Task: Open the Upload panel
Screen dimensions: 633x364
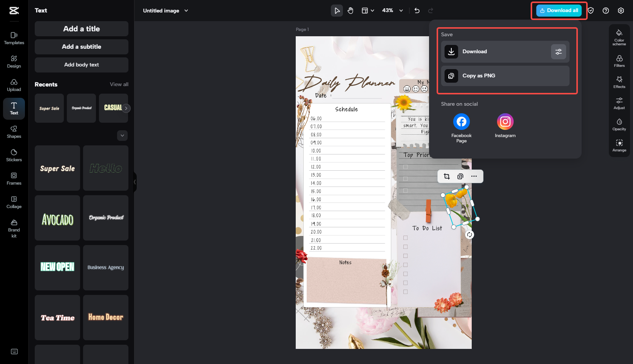Action: (x=14, y=85)
